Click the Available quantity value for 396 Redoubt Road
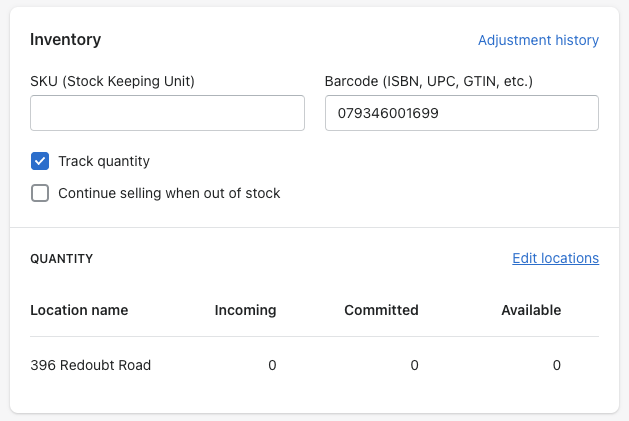Screen dimensions: 629x421 (x=557, y=365)
